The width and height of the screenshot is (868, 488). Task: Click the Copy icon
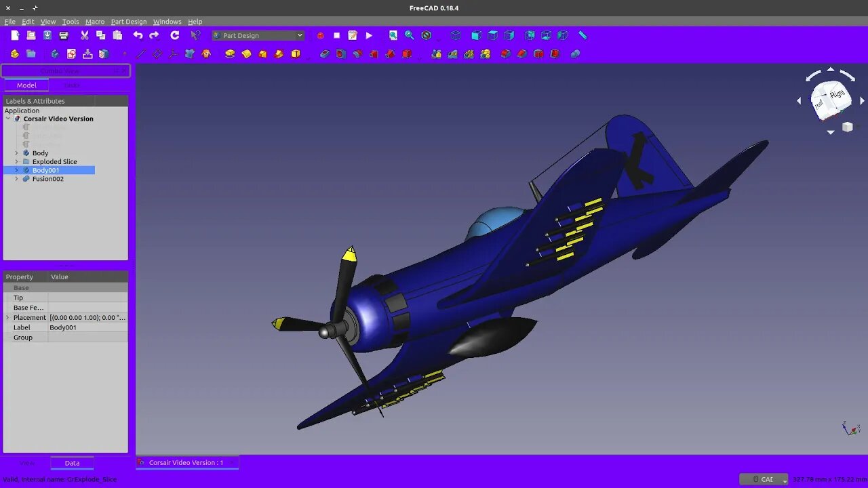[x=101, y=35]
